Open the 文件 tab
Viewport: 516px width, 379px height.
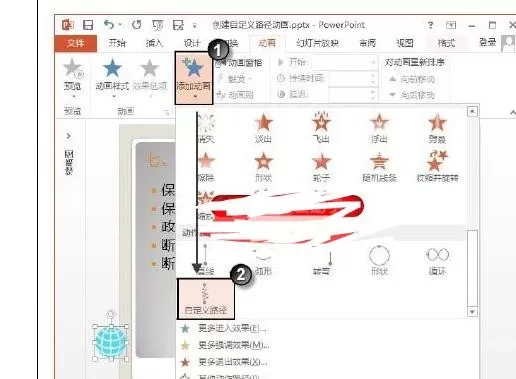76,43
